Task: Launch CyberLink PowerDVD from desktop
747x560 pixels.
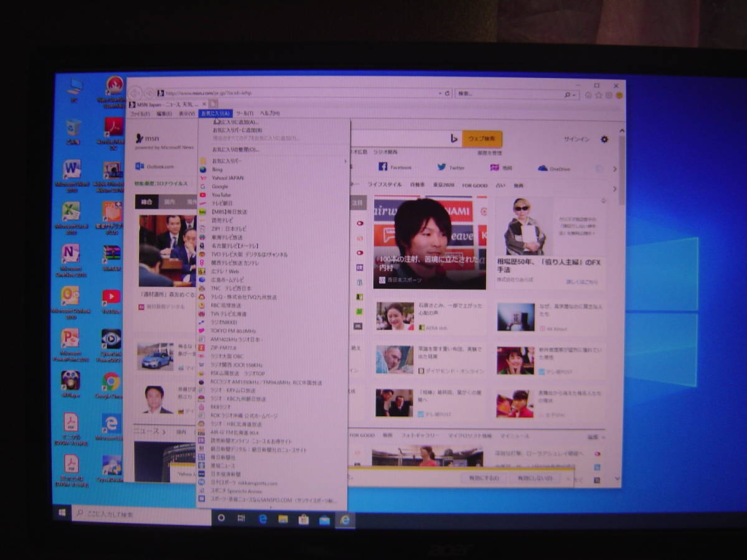Action: (111, 344)
